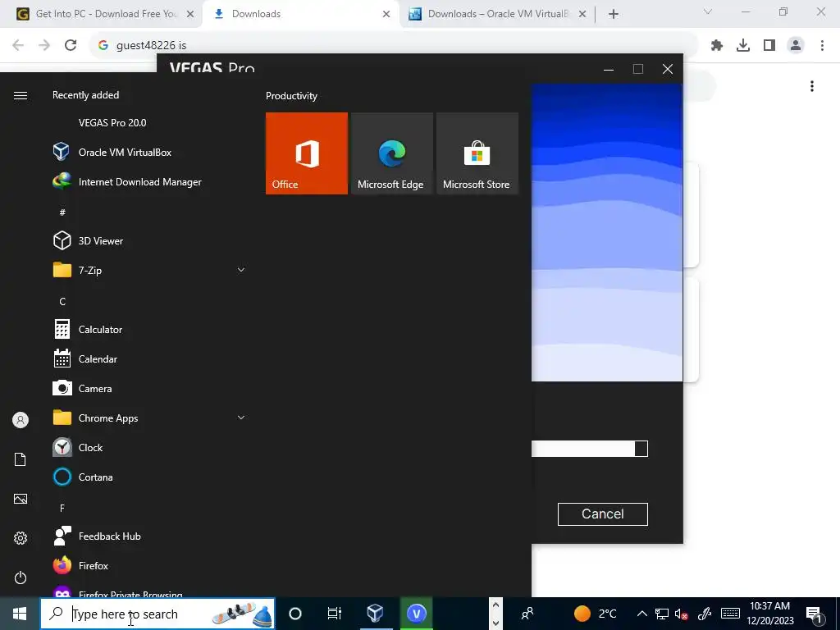Click the letter F section header
Screen dimensions: 840x630
[62, 508]
